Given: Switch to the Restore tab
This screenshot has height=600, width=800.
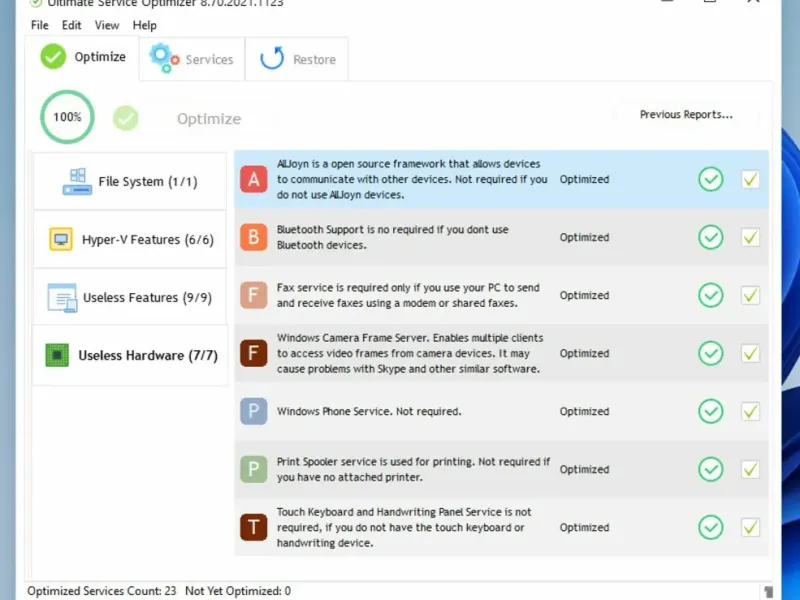Looking at the screenshot, I should click(297, 59).
